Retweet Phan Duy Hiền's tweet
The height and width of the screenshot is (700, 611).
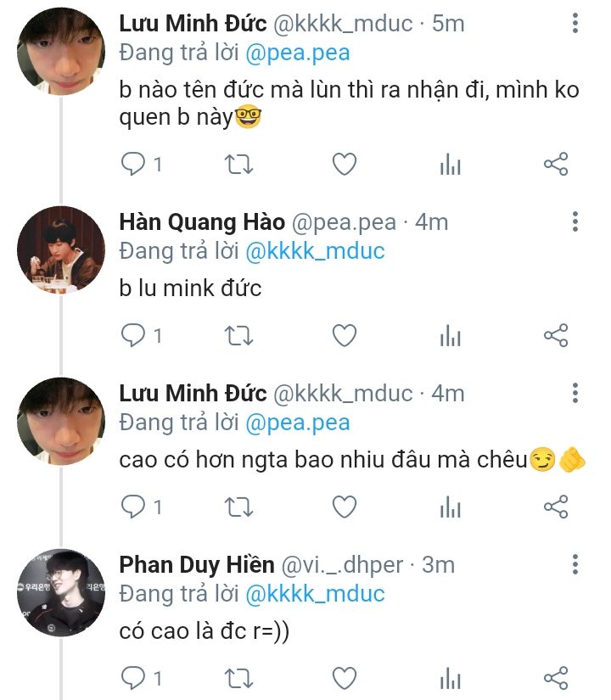click(238, 678)
